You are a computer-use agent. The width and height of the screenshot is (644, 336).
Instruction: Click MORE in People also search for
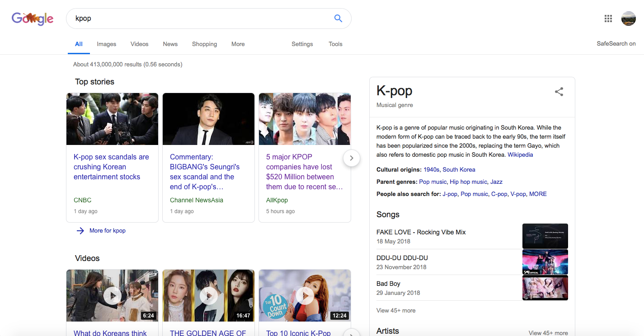coord(538,194)
